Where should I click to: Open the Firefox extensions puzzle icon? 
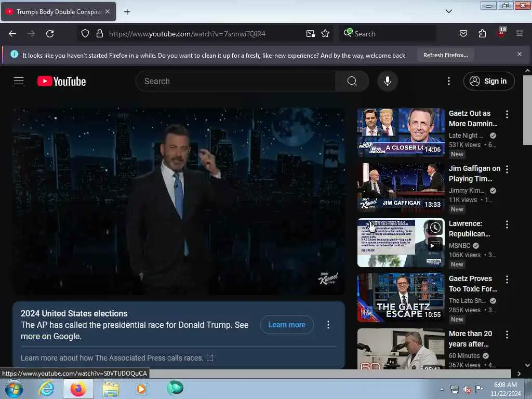coord(482,33)
